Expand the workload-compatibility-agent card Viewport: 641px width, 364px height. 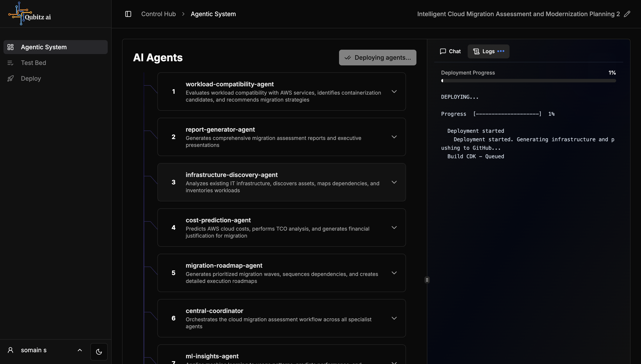coord(394,92)
